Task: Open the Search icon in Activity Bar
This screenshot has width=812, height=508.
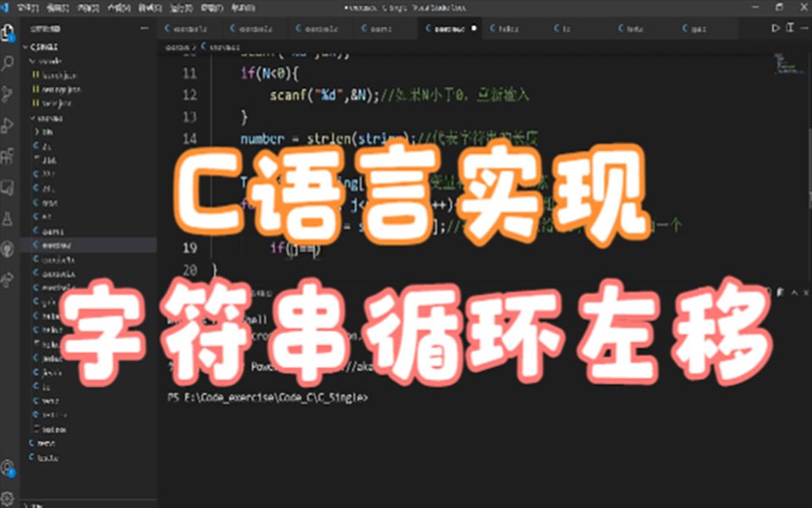Action: 10,61
